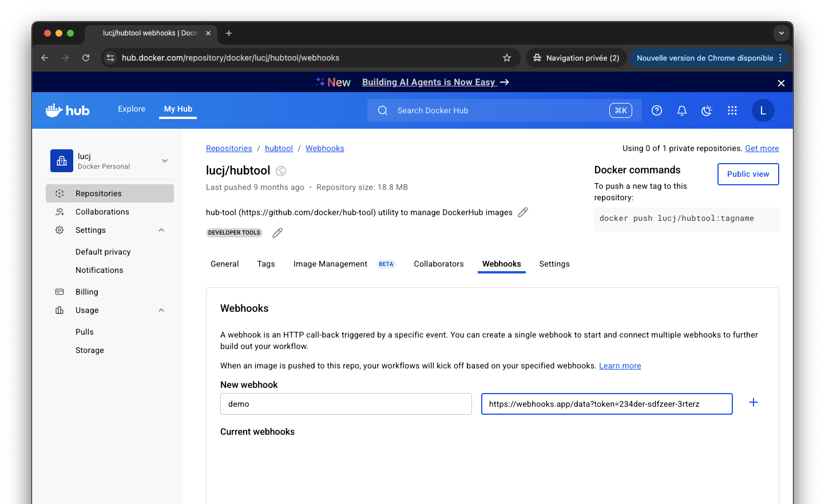This screenshot has height=504, width=825.
Task: Open Pulls usage page
Action: click(85, 332)
